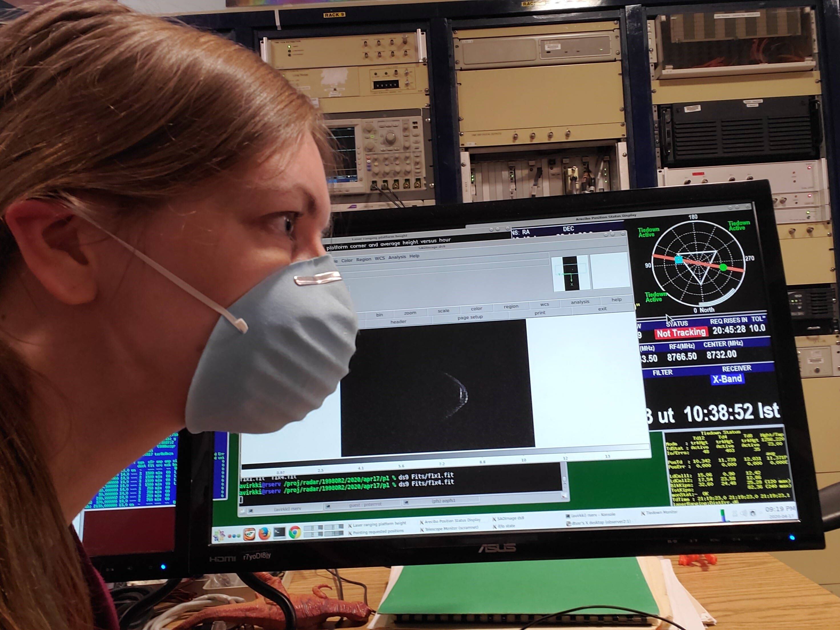Switch to the (pfs) aopfs1 Konsole tab
This screenshot has height=630, width=840.
(443, 501)
